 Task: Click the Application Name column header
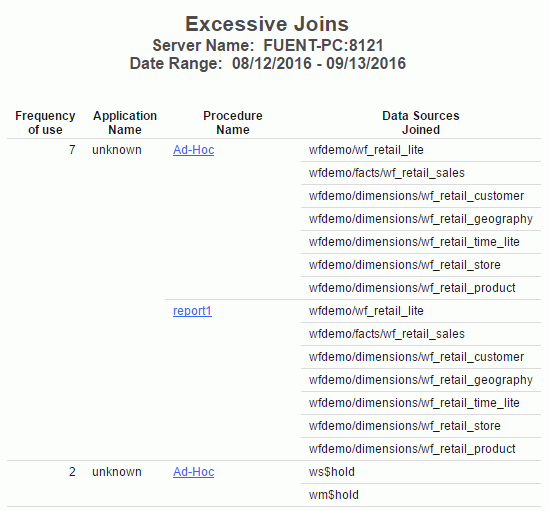click(x=125, y=123)
